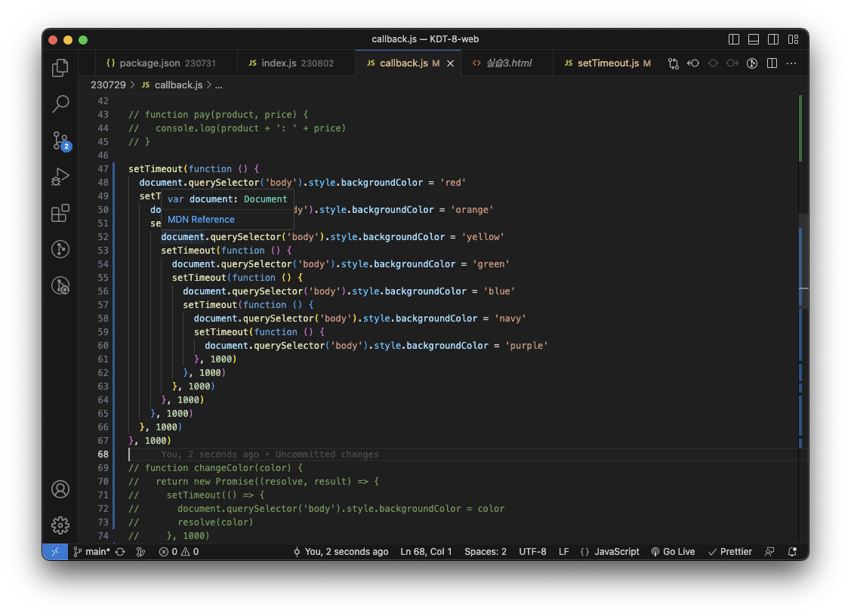This screenshot has width=851, height=616.
Task: Open the Extensions view
Action: 60,213
